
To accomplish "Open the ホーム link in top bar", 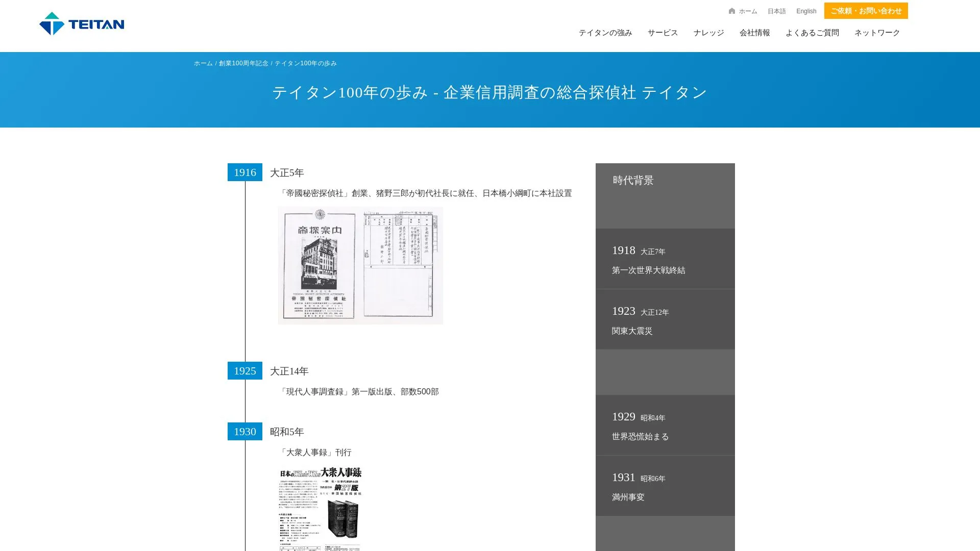I will [x=748, y=11].
